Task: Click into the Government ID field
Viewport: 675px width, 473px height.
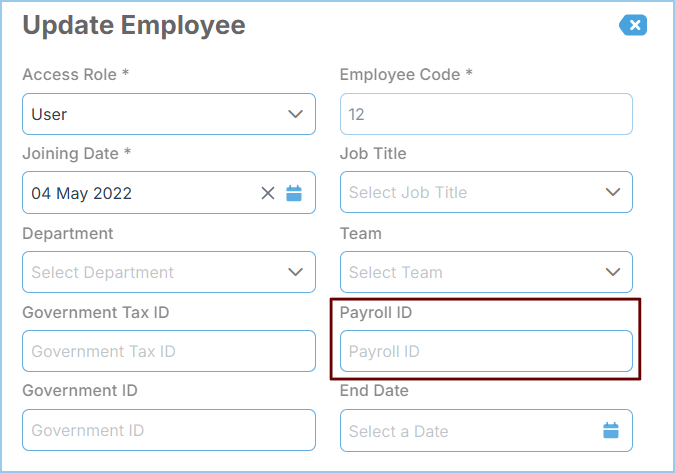Action: click(x=169, y=430)
